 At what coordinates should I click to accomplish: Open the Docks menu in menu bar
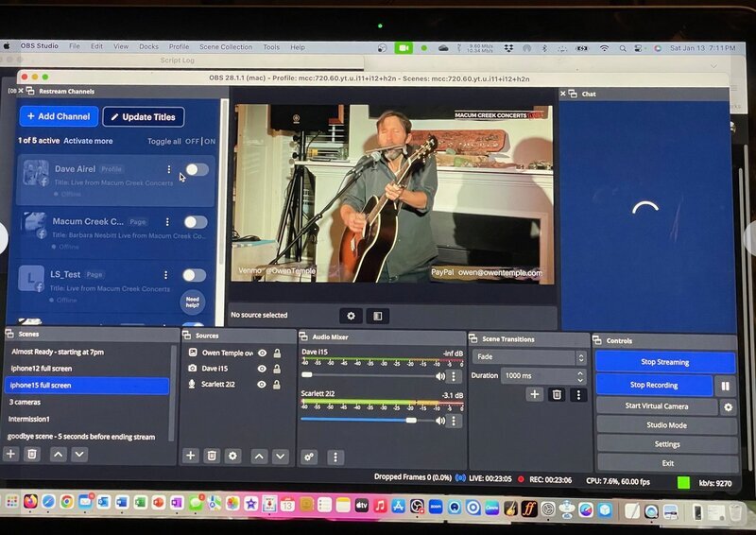(148, 46)
